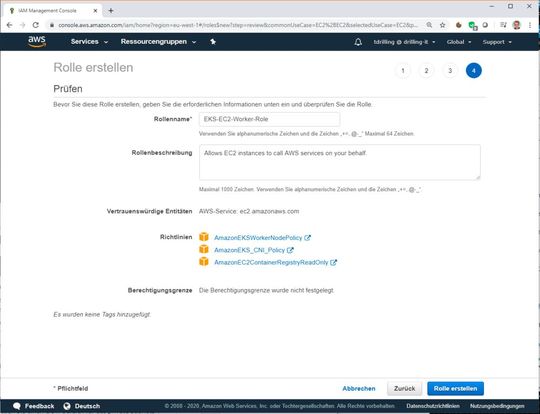This screenshot has height=414, width=540.
Task: Click the brown extension icon in toolbar
Action: pos(458,25)
